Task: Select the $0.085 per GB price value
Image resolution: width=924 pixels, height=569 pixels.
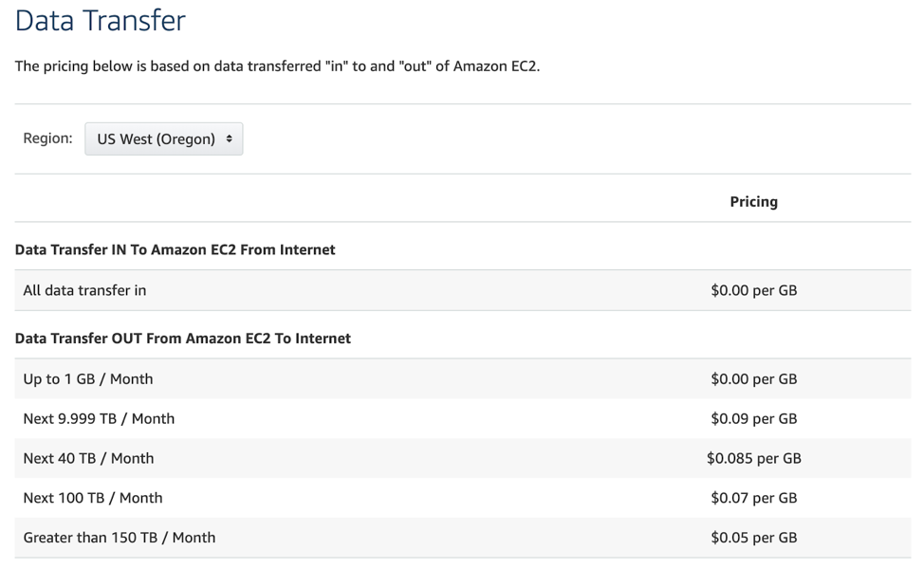Action: click(x=757, y=458)
